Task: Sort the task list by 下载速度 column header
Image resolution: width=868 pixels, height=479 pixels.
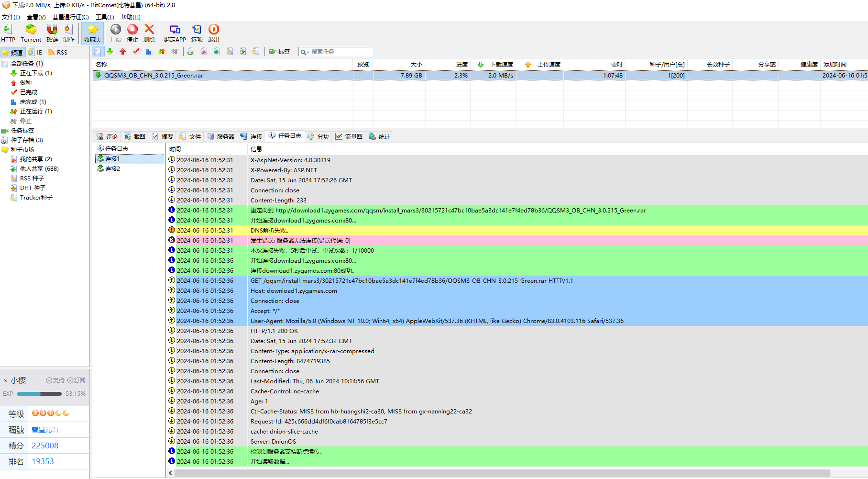Action: point(493,64)
